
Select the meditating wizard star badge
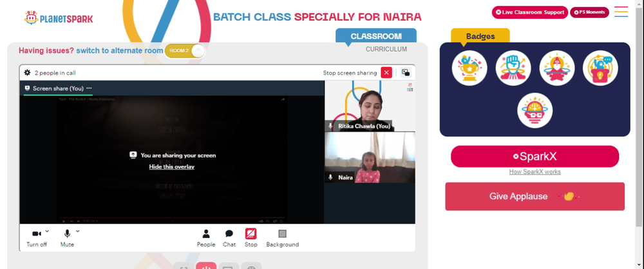point(557,68)
